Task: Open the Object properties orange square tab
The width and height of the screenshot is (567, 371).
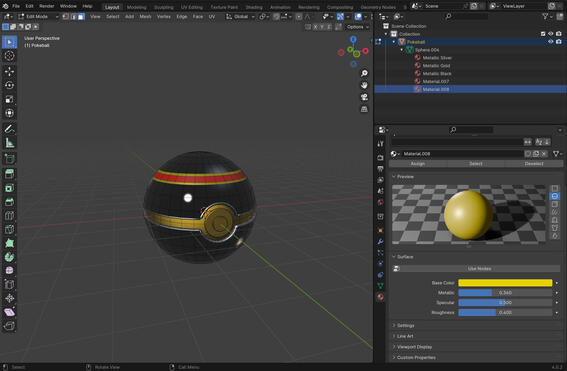Action: click(380, 230)
